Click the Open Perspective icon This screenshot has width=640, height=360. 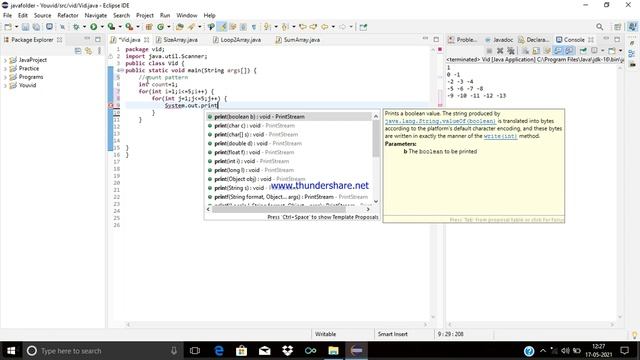(x=618, y=27)
